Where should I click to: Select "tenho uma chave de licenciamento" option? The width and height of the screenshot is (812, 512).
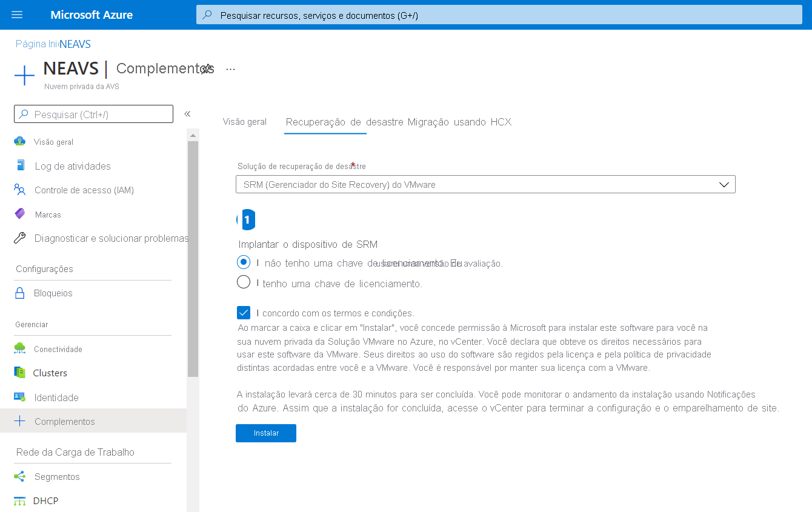pyautogui.click(x=244, y=282)
